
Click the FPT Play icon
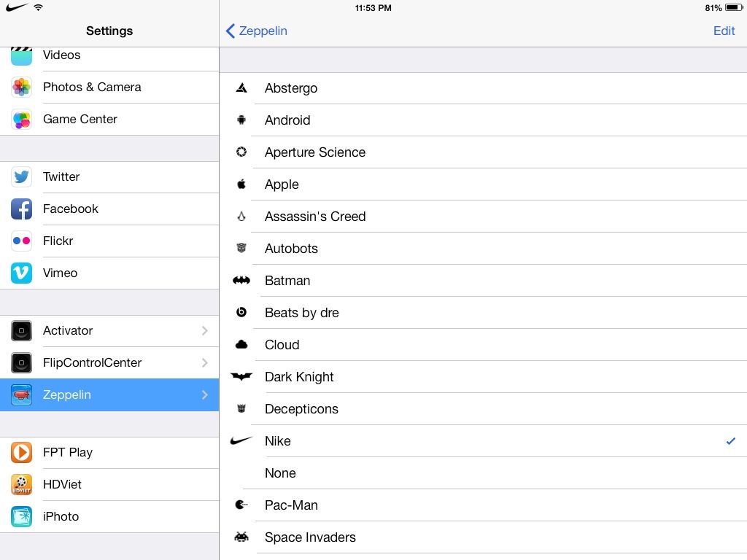click(21, 452)
